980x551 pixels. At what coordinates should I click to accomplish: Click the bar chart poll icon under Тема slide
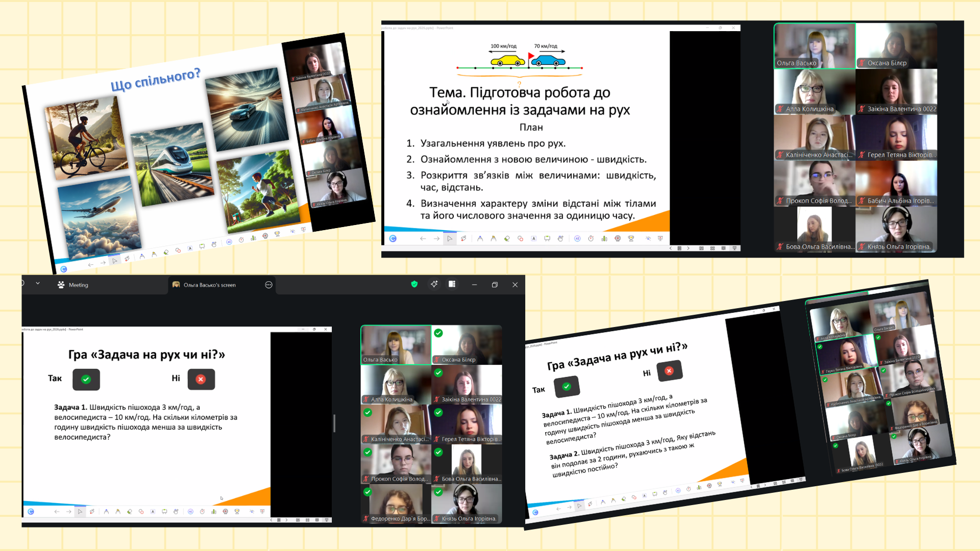[604, 238]
